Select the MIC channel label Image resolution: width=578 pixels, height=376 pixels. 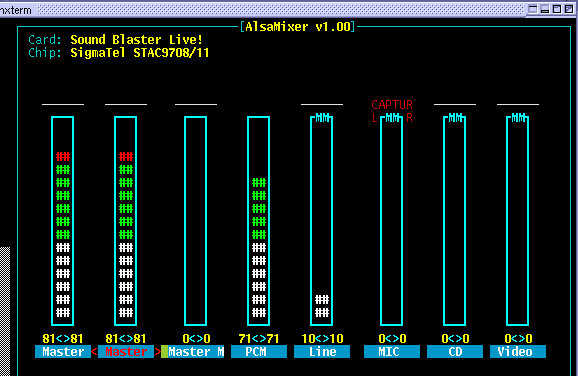[392, 352]
